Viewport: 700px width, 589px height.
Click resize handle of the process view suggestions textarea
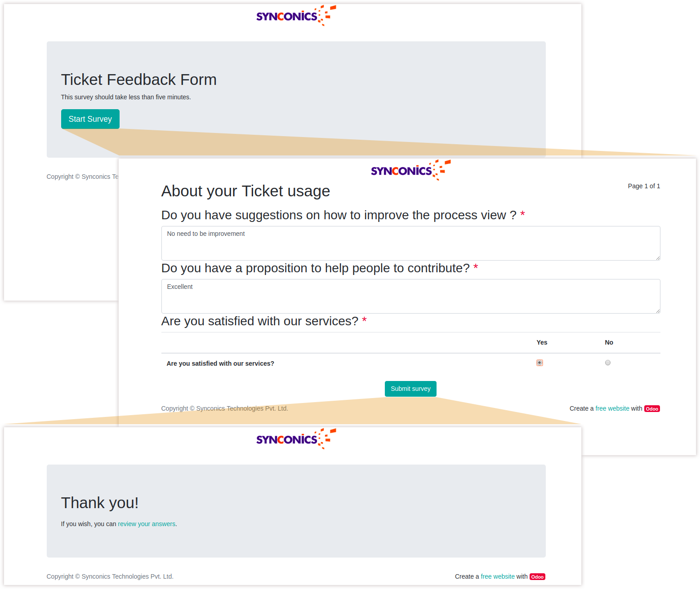[x=658, y=258]
